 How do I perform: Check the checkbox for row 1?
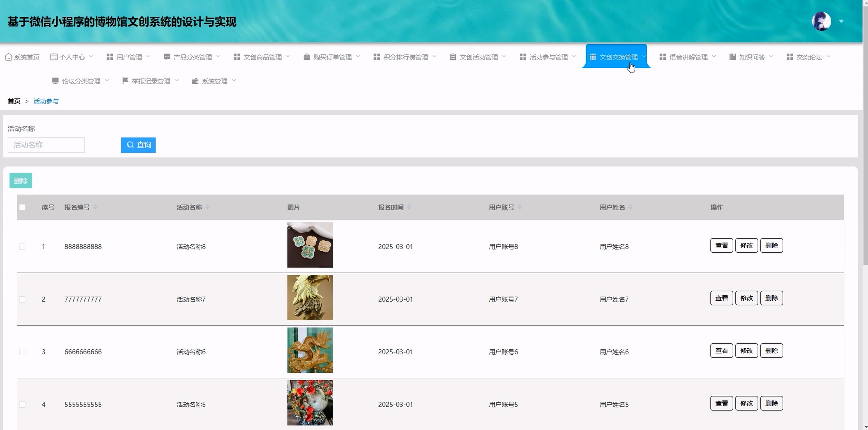coord(22,247)
